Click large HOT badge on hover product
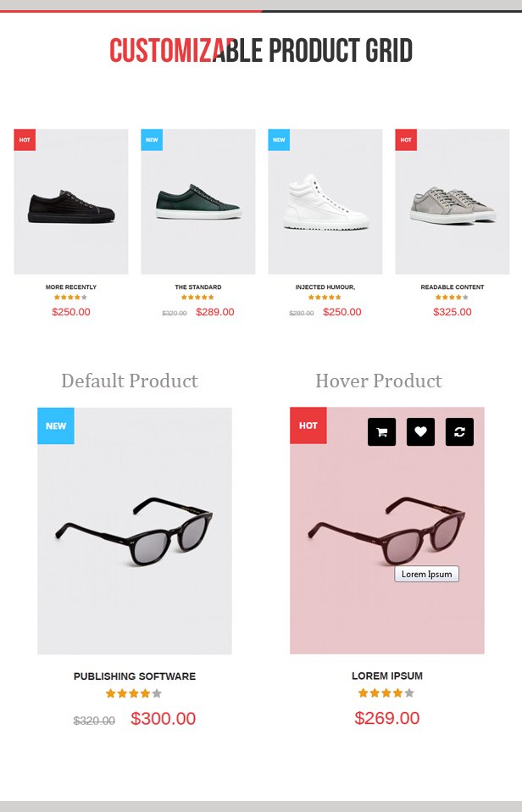This screenshot has width=522, height=812. pos(308,425)
